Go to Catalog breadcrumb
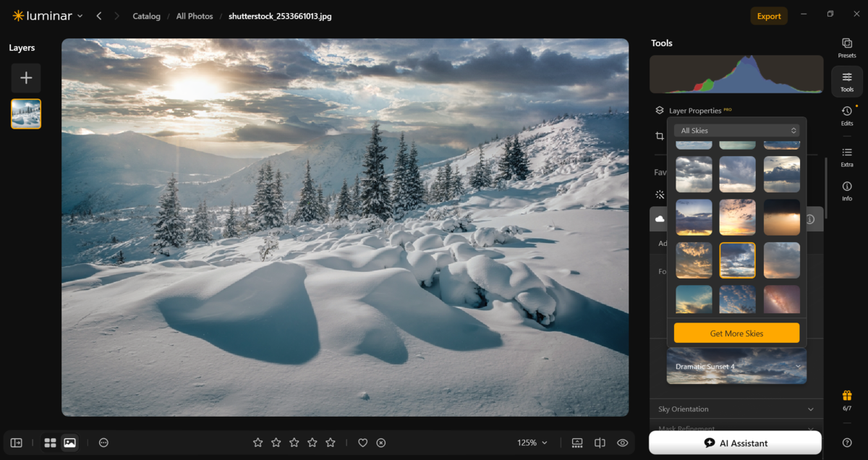The width and height of the screenshot is (868, 460). tap(146, 16)
